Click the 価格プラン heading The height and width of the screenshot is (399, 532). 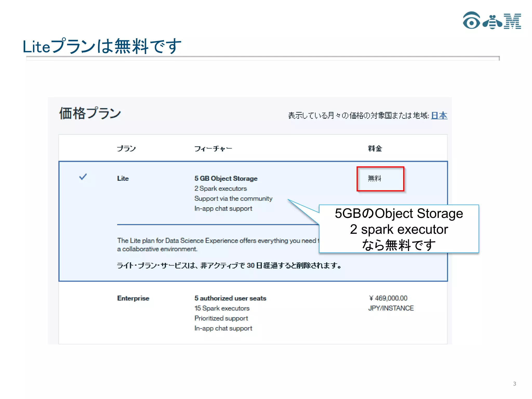tap(90, 113)
